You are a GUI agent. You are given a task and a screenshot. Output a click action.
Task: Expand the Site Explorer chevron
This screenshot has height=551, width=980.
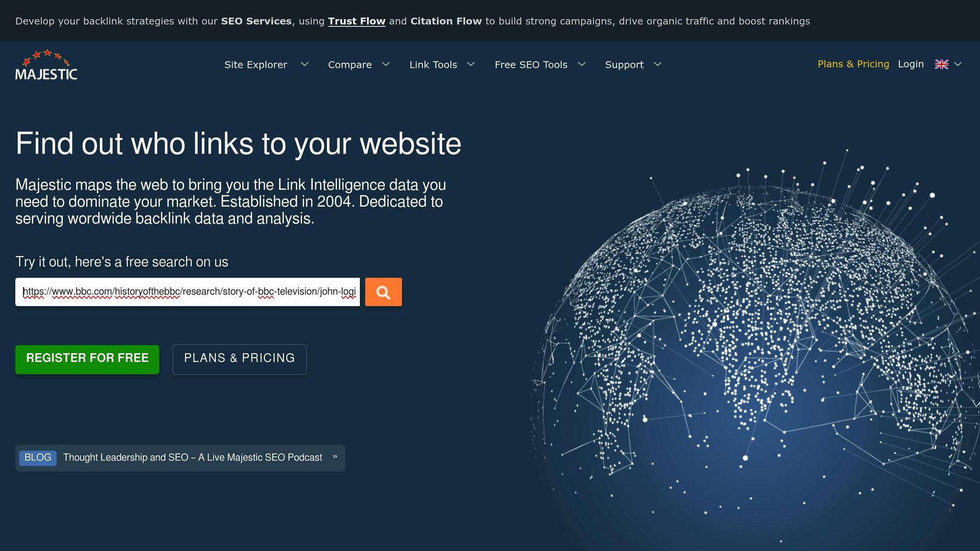[304, 64]
